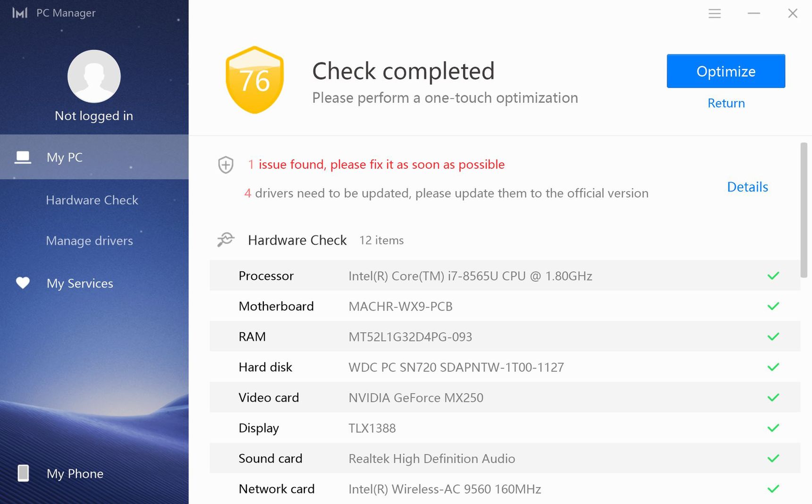The height and width of the screenshot is (504, 812).
Task: Click the Intel Wireless-AC 9560 value
Action: click(445, 489)
